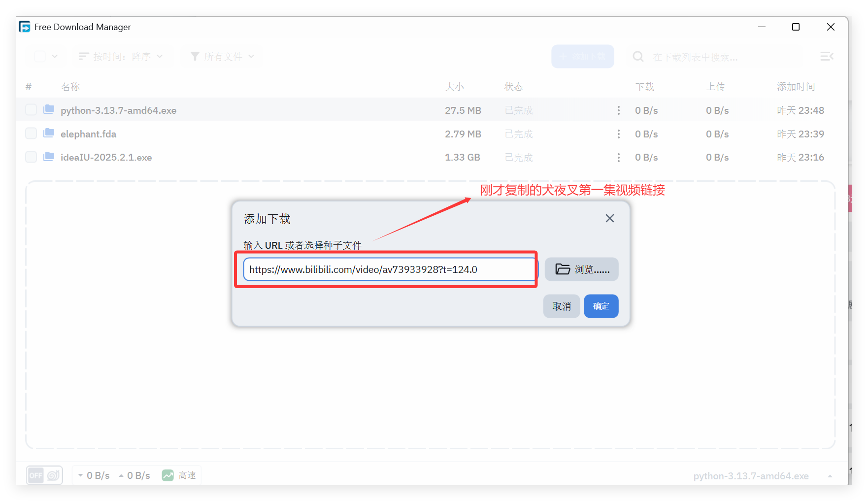This screenshot has width=868, height=501.
Task: Open folder icon for python-3.13.7-amd64.exe
Action: pyautogui.click(x=49, y=109)
